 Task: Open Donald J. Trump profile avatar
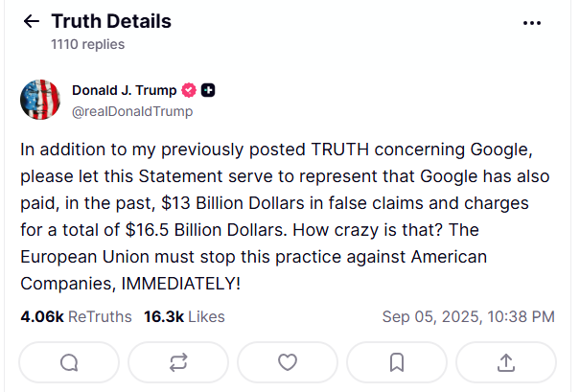point(40,100)
